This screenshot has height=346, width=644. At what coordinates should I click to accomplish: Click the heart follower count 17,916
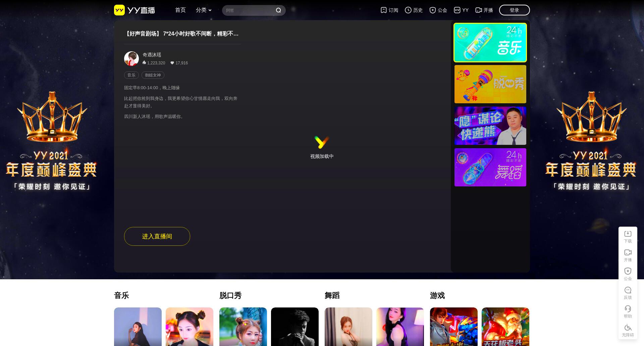(179, 63)
